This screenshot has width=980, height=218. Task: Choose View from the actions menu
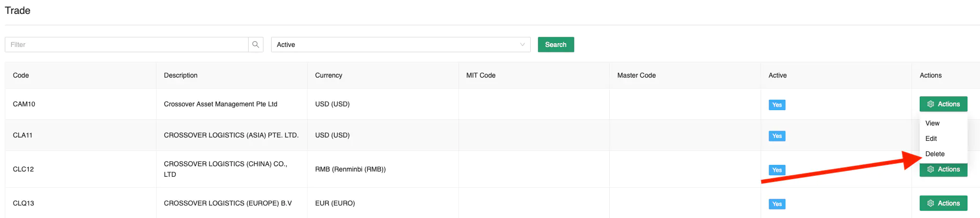[932, 123]
